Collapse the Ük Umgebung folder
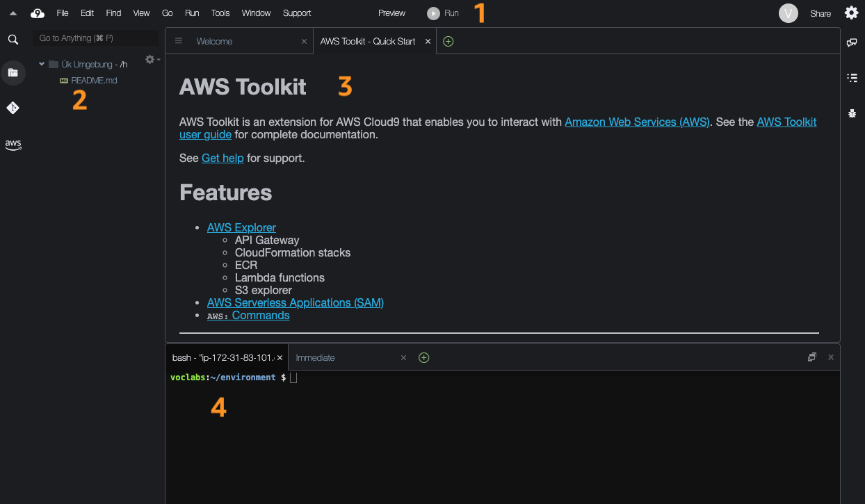Image resolution: width=865 pixels, height=504 pixels. pyautogui.click(x=42, y=63)
